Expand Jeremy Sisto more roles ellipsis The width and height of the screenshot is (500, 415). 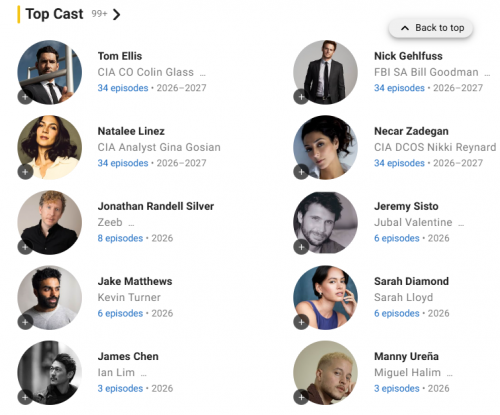click(x=461, y=225)
